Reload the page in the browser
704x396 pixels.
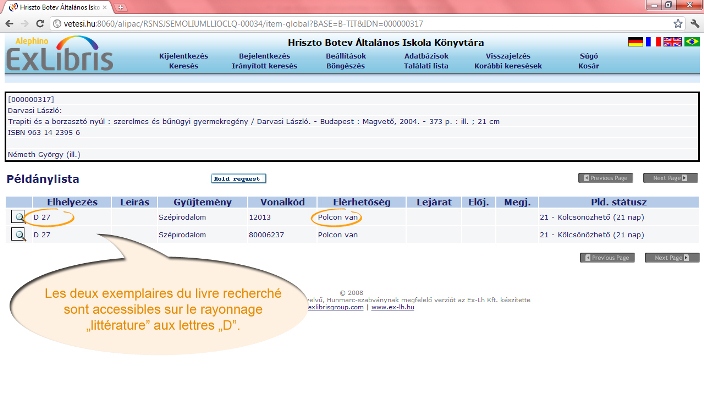40,24
